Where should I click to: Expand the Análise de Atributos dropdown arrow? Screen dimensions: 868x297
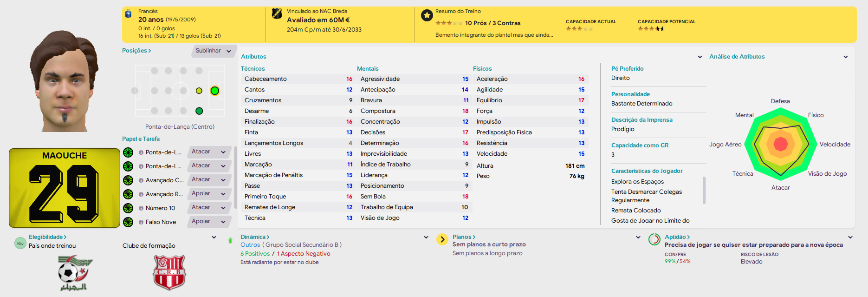click(x=846, y=57)
